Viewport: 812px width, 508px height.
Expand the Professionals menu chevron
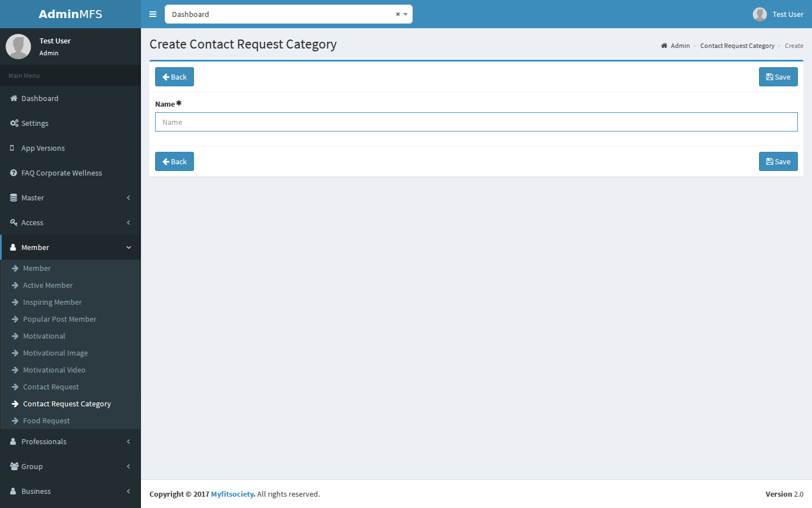click(129, 441)
